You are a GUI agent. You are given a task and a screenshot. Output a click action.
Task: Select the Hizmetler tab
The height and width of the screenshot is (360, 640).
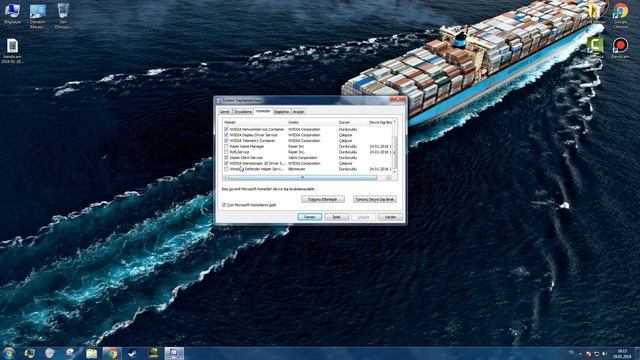coord(263,111)
